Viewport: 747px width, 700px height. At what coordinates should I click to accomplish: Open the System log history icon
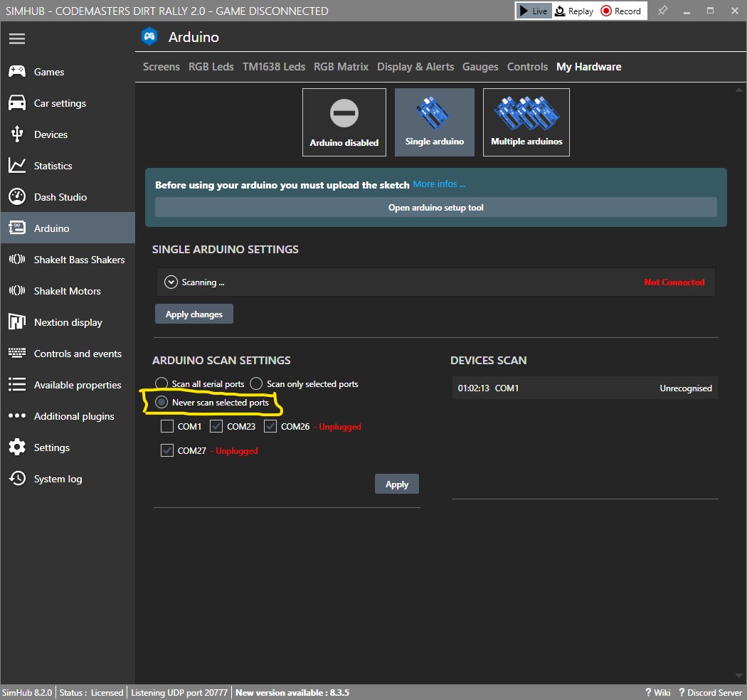[x=17, y=479]
